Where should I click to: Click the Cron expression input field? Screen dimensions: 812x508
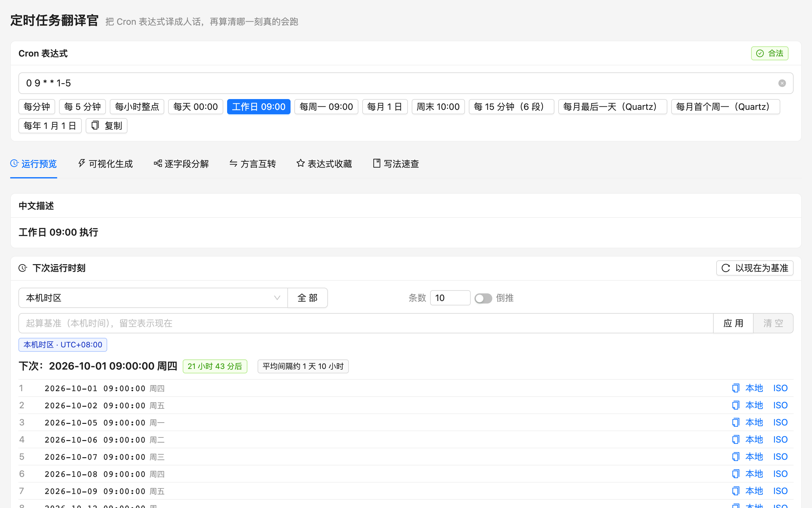(x=406, y=83)
